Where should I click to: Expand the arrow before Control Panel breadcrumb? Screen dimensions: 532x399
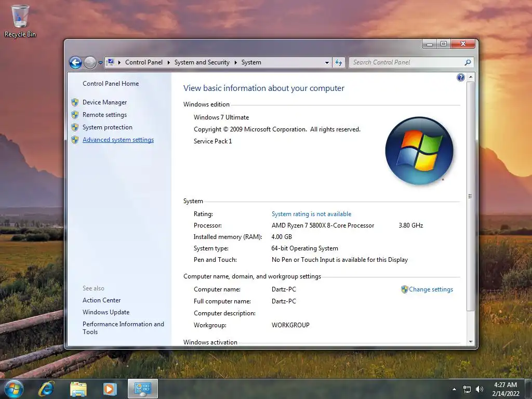click(x=119, y=62)
